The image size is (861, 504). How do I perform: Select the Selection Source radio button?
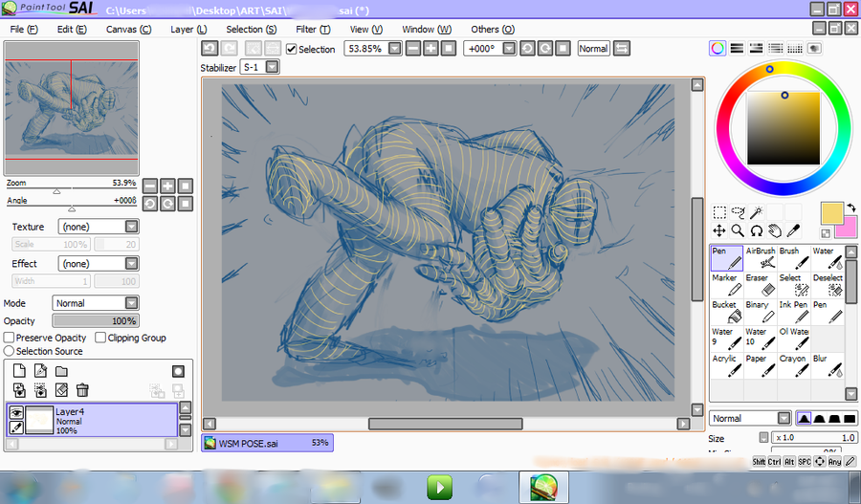point(9,351)
